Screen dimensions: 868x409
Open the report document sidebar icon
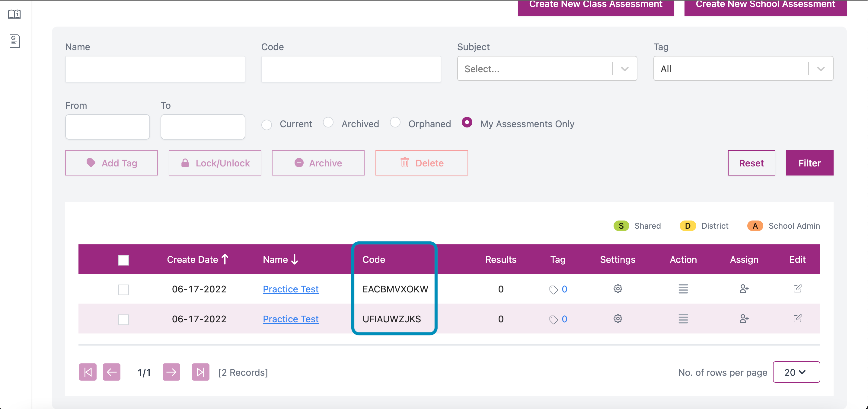tap(14, 41)
